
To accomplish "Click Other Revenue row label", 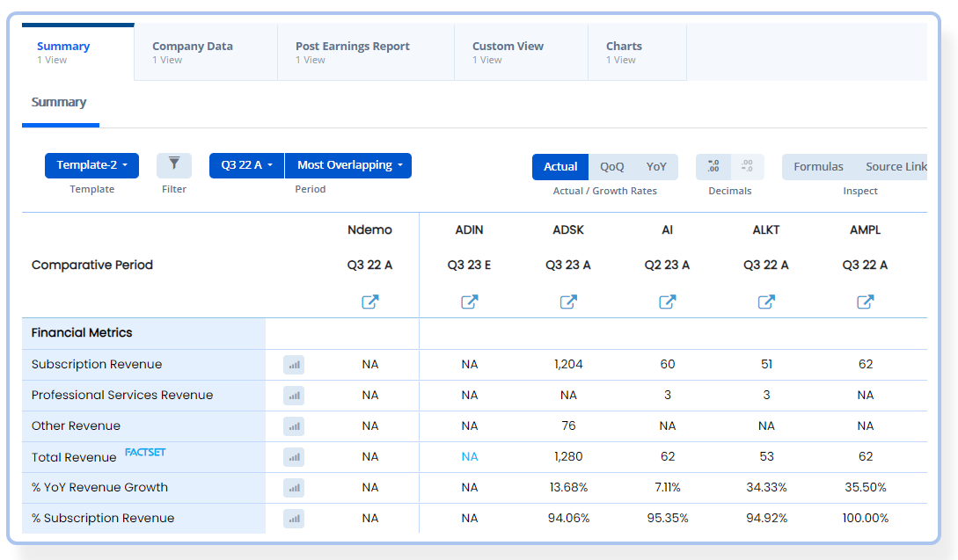I will tap(76, 425).
